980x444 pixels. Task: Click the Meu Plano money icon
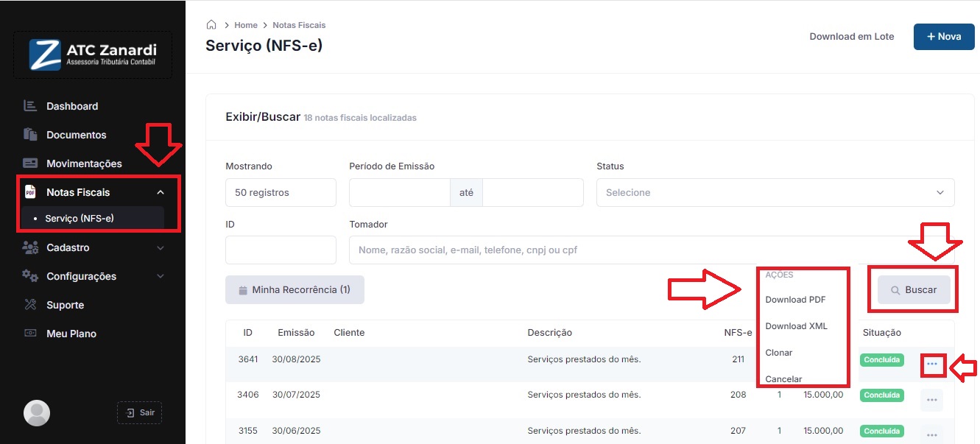[30, 334]
